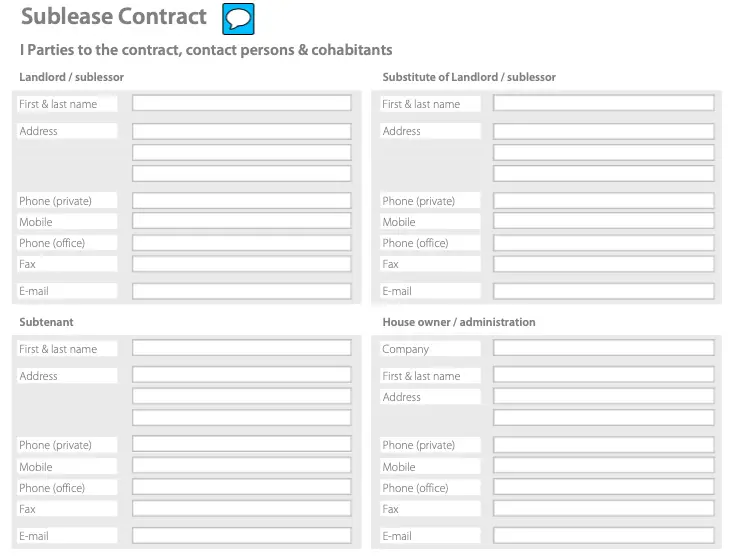Click House owner Company field
This screenshot has height=557, width=746.
click(604, 348)
